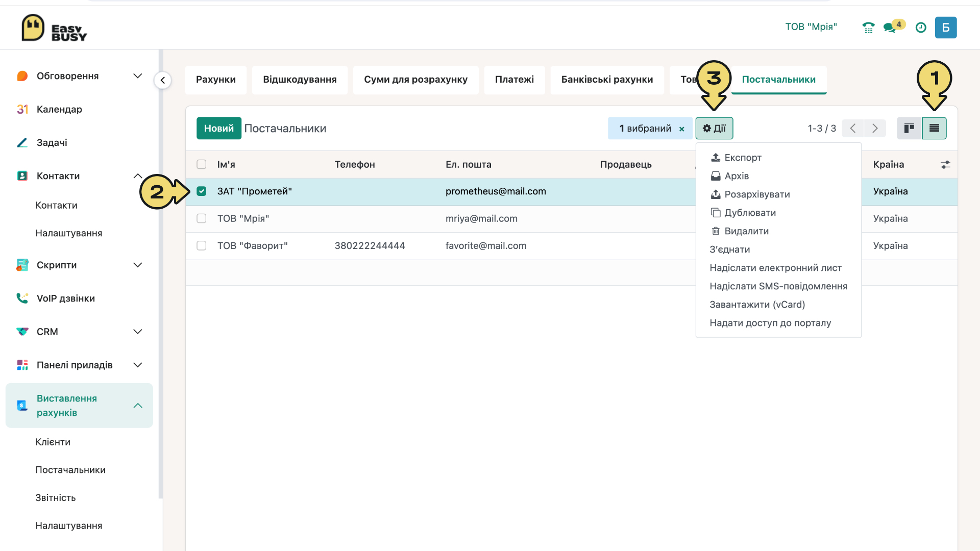Switch to the Банківські рахунки tab
980x551 pixels.
click(607, 80)
